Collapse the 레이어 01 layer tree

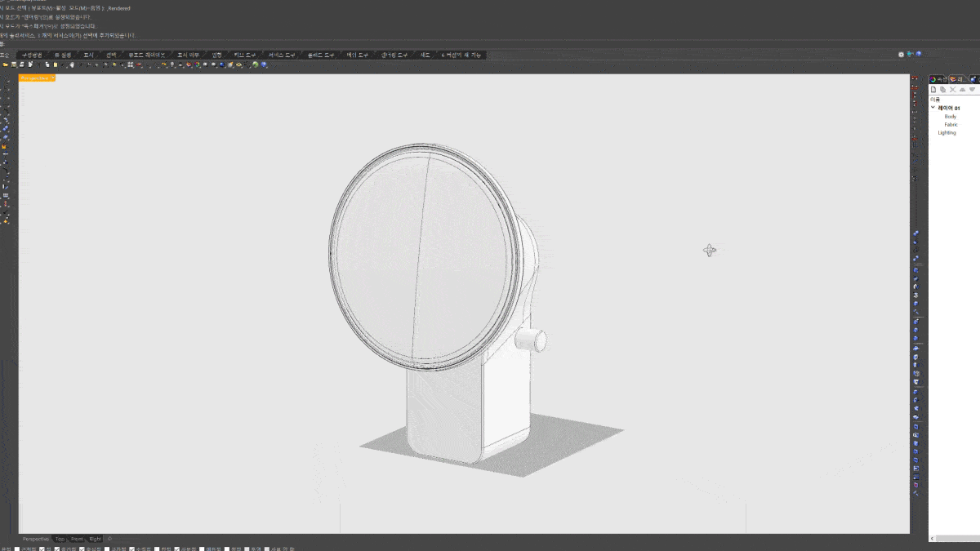(933, 108)
